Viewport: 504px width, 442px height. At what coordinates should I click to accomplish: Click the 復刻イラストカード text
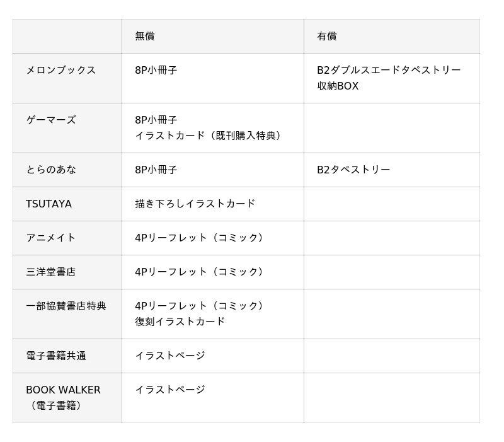[x=180, y=322]
